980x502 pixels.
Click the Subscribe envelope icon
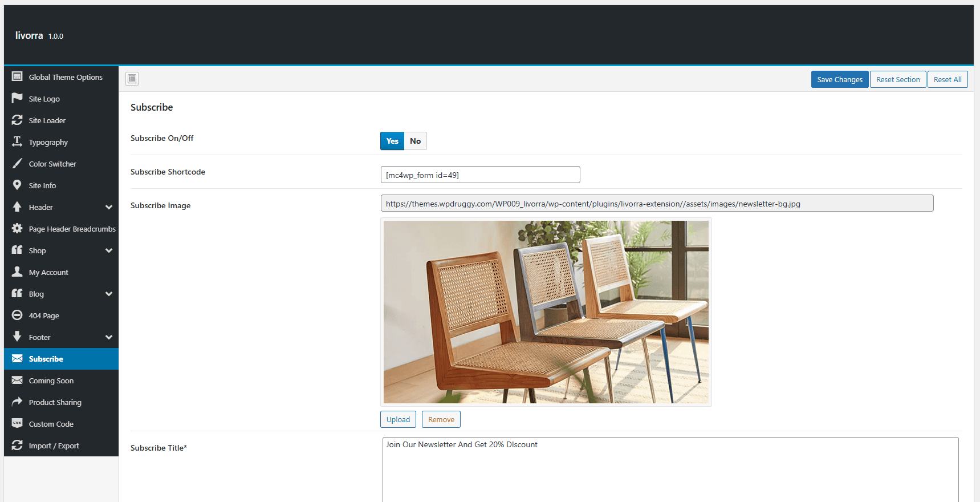click(x=17, y=358)
